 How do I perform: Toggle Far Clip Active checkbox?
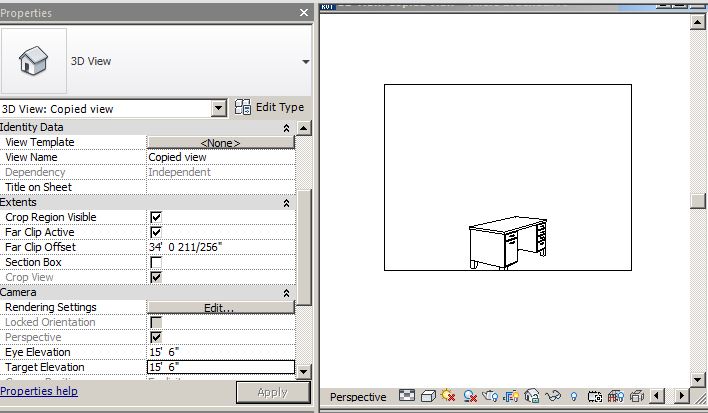tap(156, 232)
